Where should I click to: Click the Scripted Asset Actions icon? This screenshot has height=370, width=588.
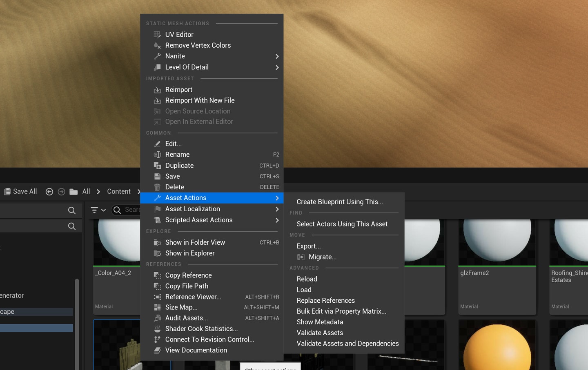[x=157, y=220]
